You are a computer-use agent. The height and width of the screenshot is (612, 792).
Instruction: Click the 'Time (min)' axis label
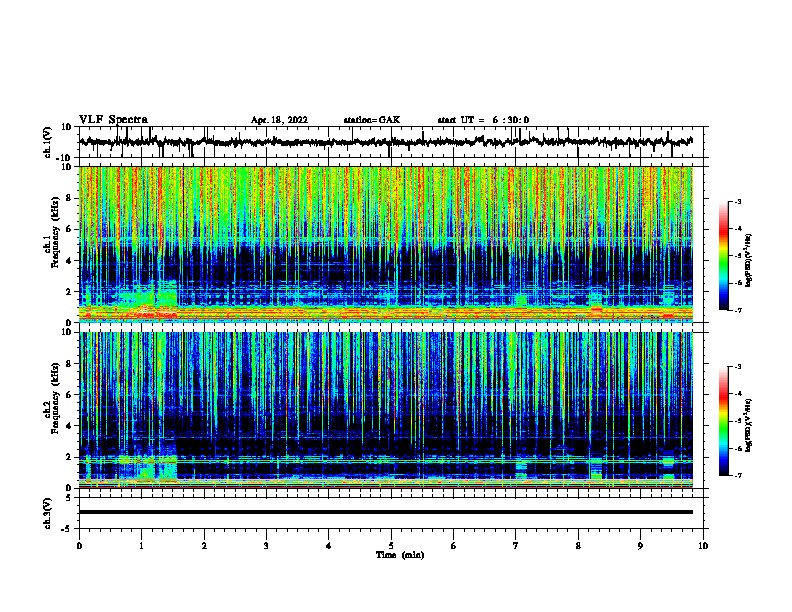pos(400,555)
